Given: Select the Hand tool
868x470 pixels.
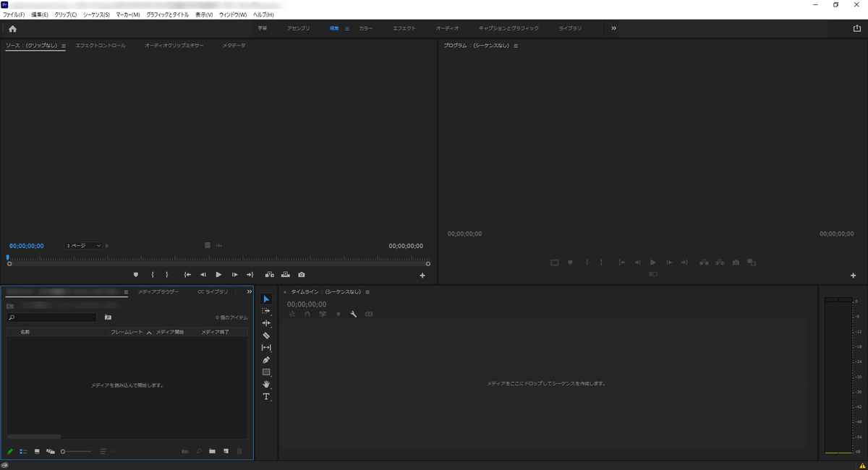Looking at the screenshot, I should click(266, 384).
